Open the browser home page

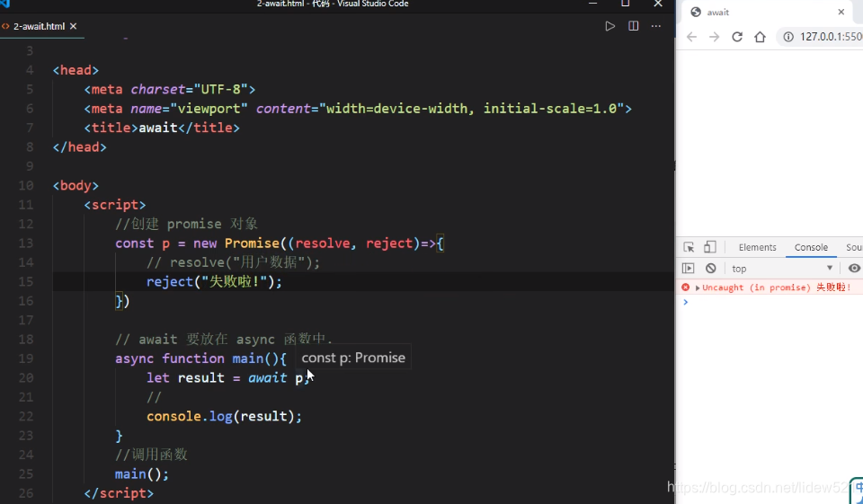coord(761,37)
